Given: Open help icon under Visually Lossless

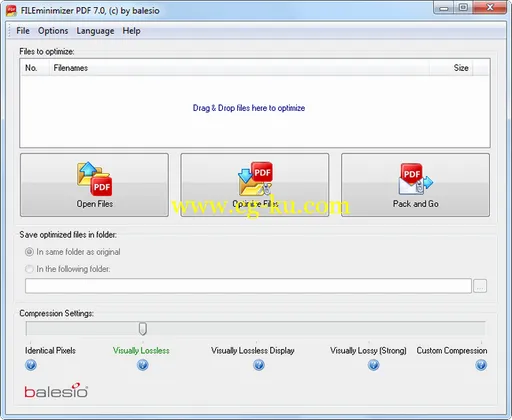Looking at the screenshot, I should [x=143, y=365].
